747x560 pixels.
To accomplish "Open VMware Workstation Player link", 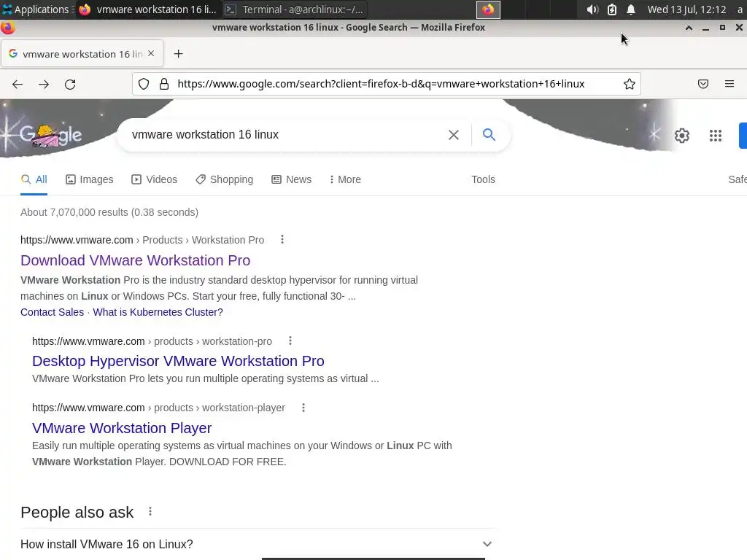I will [122, 428].
